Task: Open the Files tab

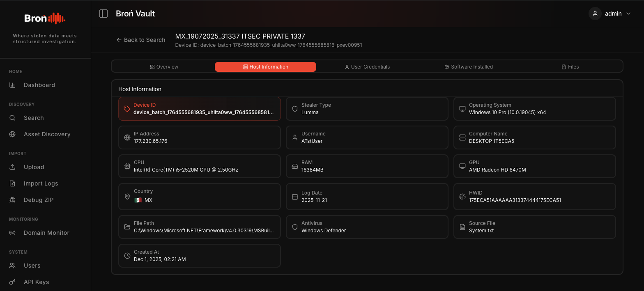Action: (570, 66)
